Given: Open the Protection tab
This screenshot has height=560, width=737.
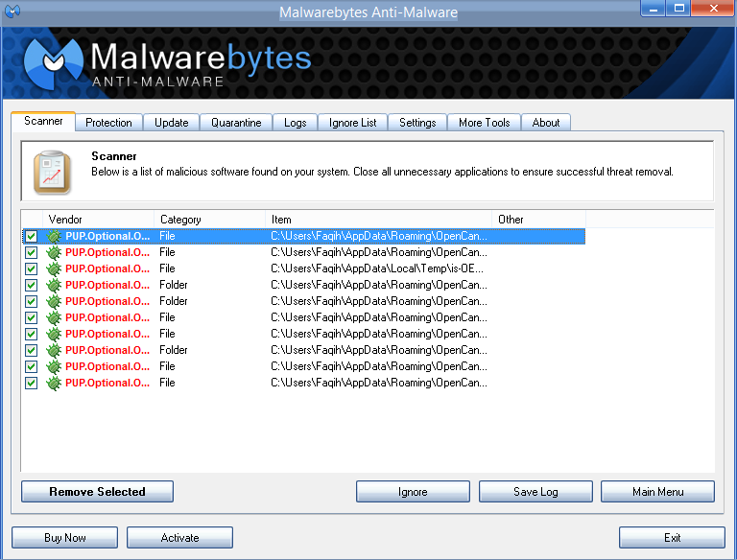Looking at the screenshot, I should pyautogui.click(x=108, y=123).
